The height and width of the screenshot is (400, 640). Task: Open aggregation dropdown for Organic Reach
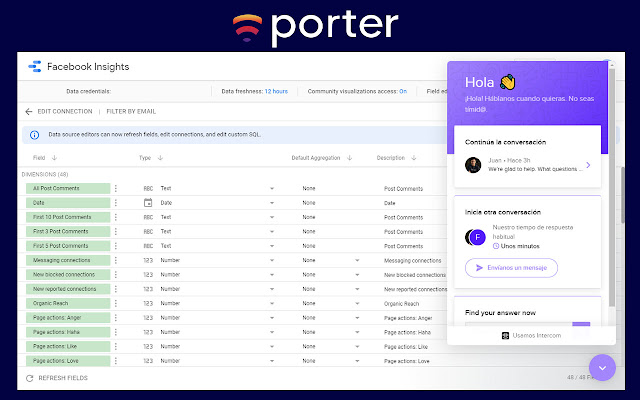tap(357, 304)
